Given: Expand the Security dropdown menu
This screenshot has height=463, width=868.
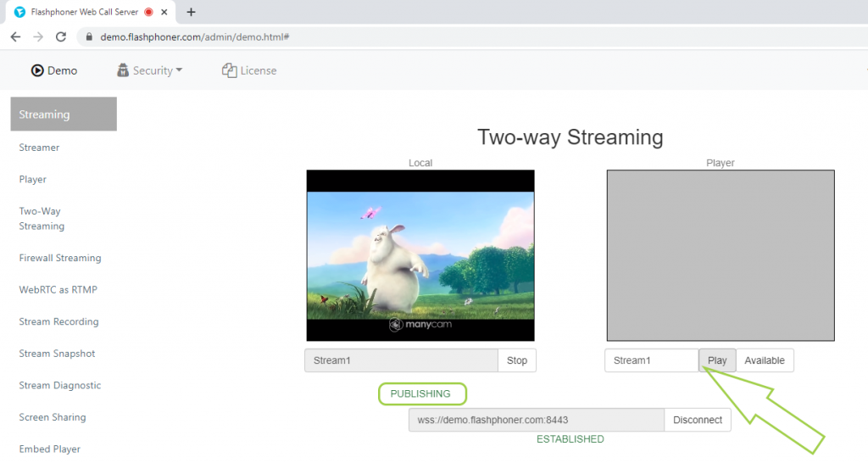Looking at the screenshot, I should (x=149, y=70).
